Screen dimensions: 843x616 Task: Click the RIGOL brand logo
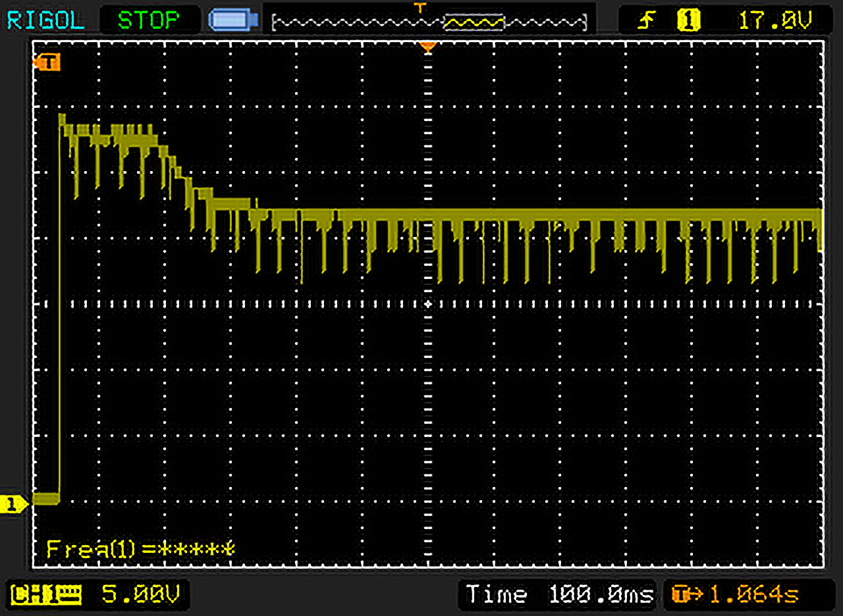coord(45,20)
